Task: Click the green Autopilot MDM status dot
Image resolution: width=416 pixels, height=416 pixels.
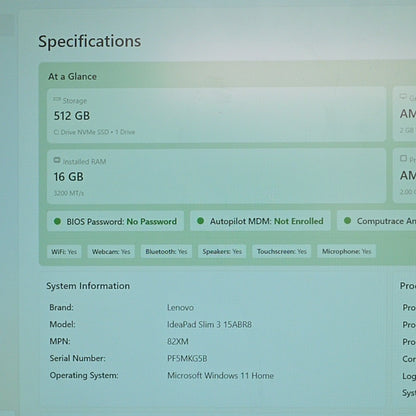Action: [200, 221]
